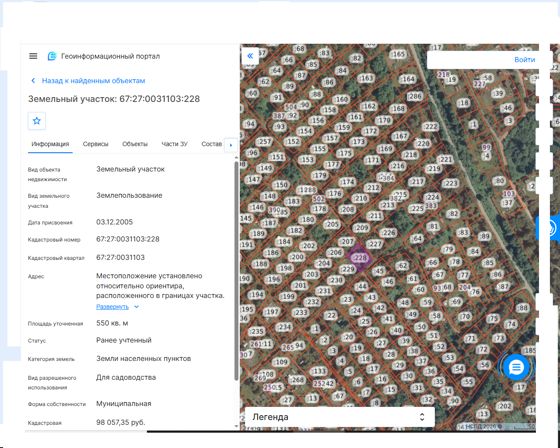
Task: Click back arrow before Назад к найденным объектам
Action: tap(33, 81)
